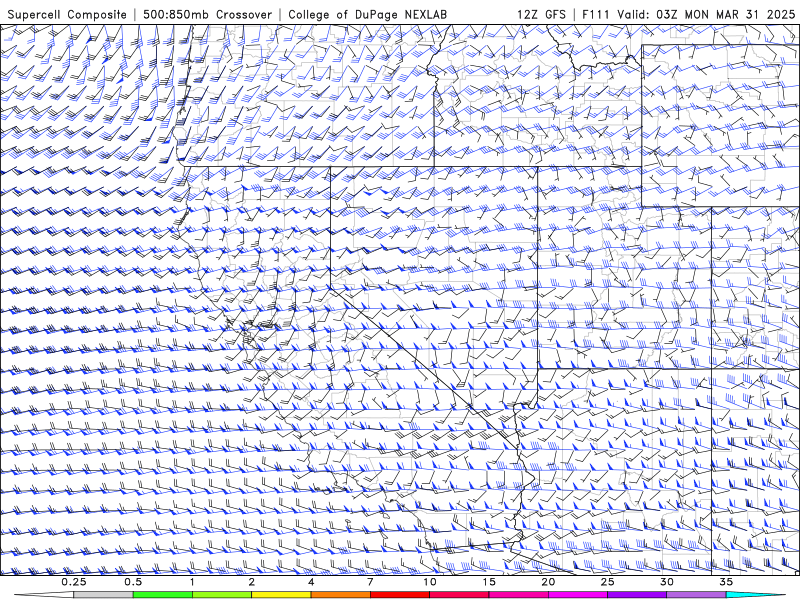The image size is (800, 600).
Task: Click the legend value 35
Action: 726,582
